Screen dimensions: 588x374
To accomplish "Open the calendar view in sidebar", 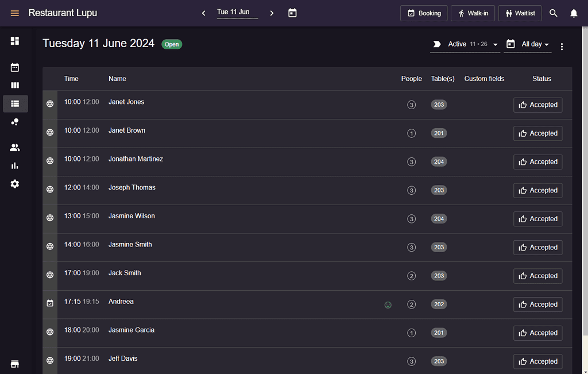I will pos(14,68).
